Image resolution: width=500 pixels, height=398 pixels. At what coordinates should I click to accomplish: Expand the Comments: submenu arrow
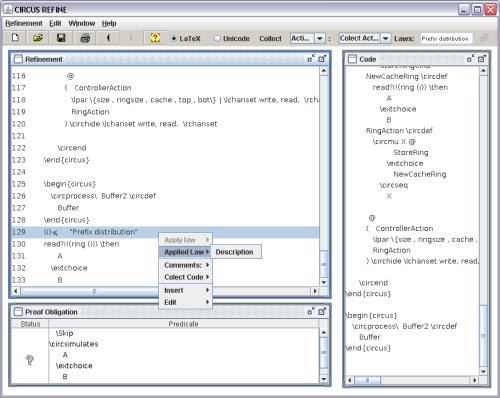pyautogui.click(x=207, y=265)
